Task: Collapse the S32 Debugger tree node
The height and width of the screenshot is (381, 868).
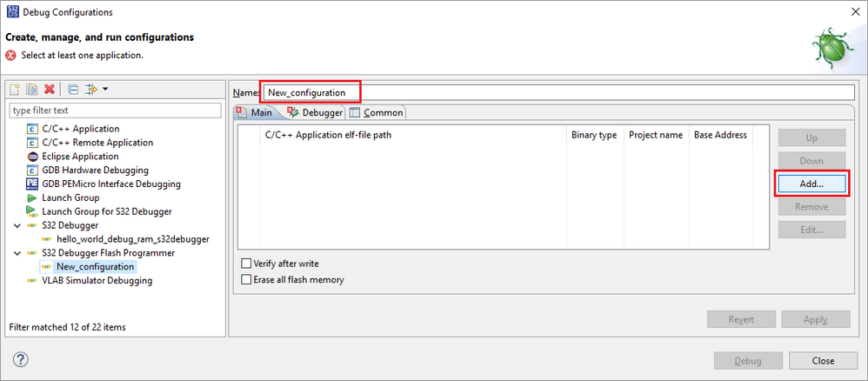Action: pyautogui.click(x=17, y=225)
